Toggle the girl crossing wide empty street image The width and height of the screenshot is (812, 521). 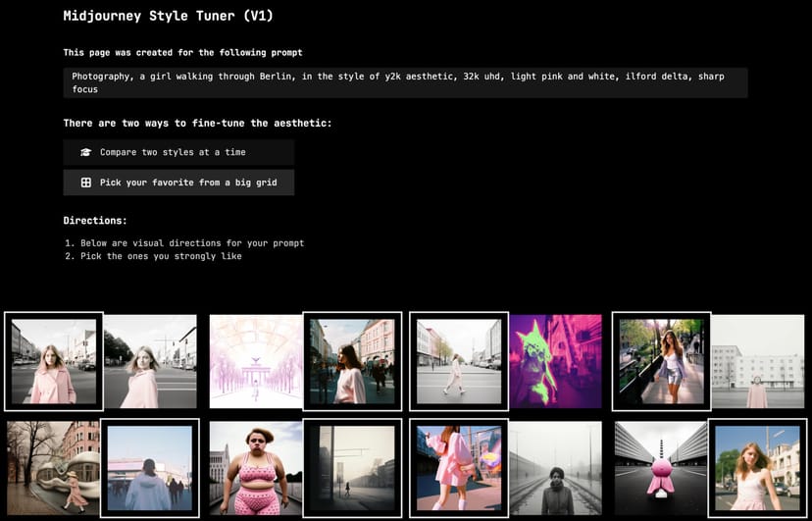(458, 361)
